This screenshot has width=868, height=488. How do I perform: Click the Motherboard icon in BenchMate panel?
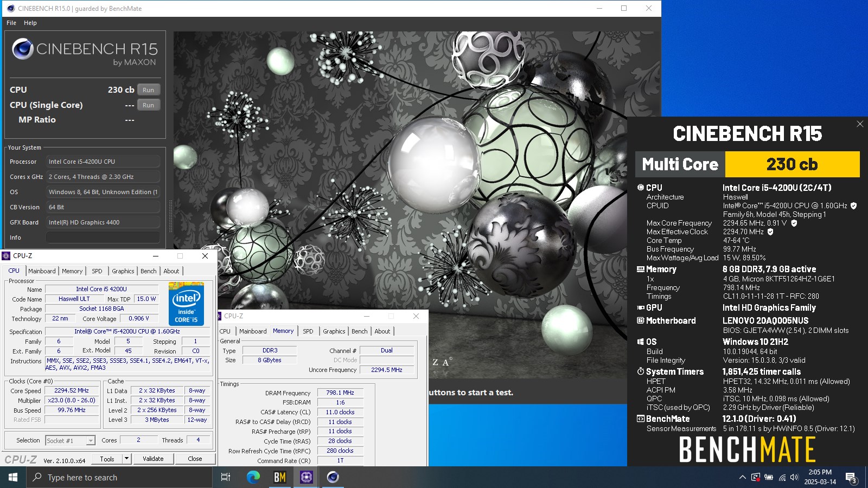[640, 320]
